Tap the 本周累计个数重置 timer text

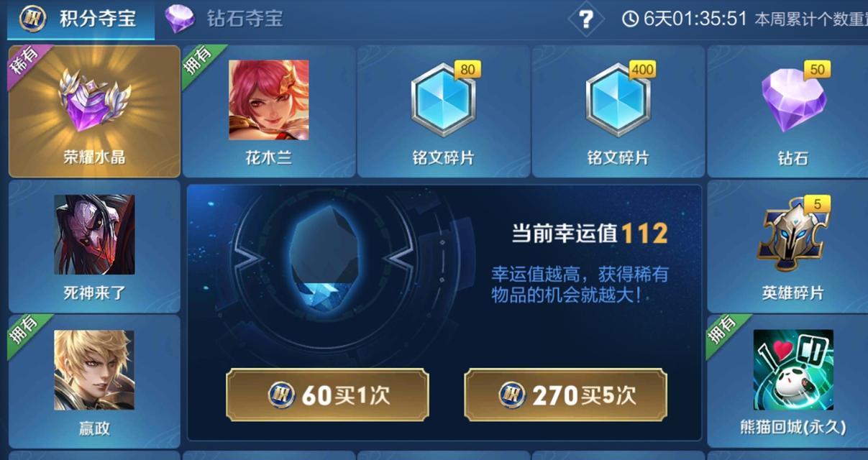pyautogui.click(x=810, y=19)
